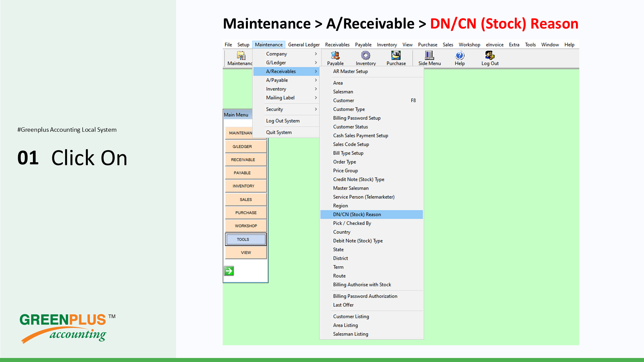Open the Maintenance menu in menu bar
Image resolution: width=644 pixels, height=362 pixels.
click(x=269, y=45)
